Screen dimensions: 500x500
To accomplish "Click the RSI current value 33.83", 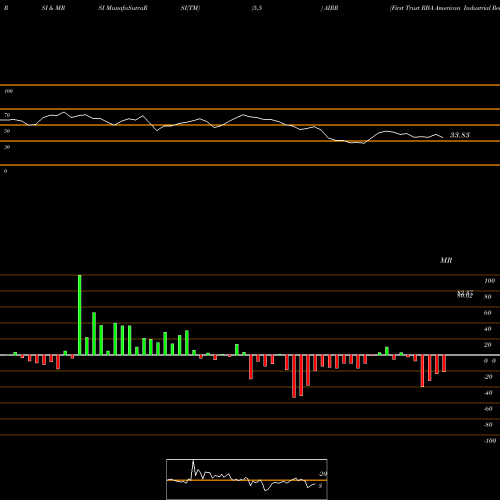I will coord(460,135).
